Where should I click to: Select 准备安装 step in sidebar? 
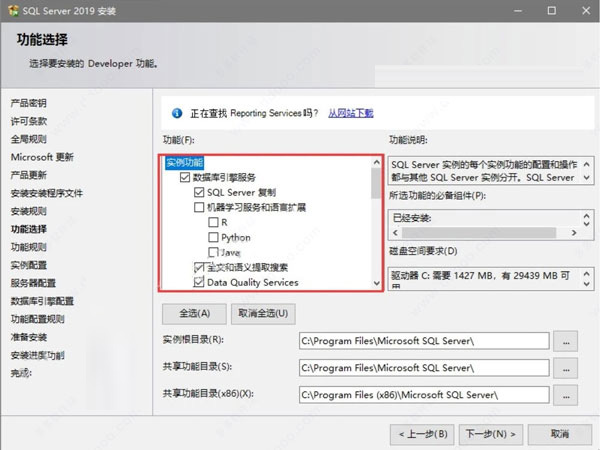[x=29, y=337]
